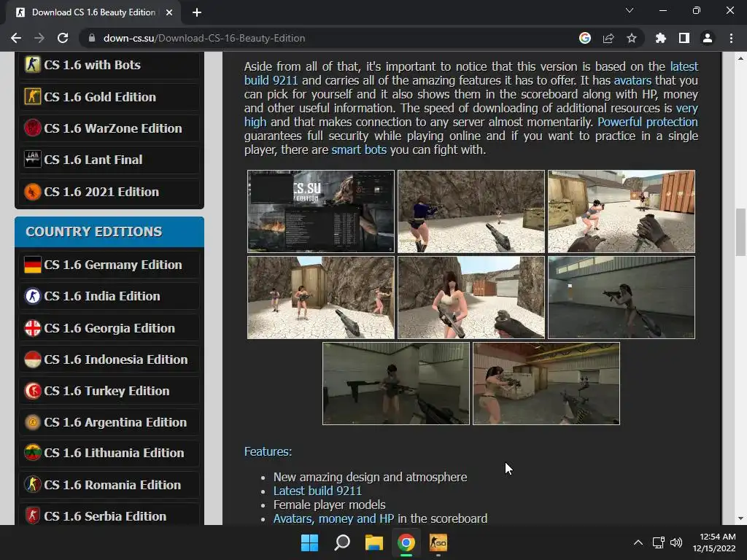Click the LAN icon beside Lant Final
Screen dimensions: 747x560
[x=32, y=159]
